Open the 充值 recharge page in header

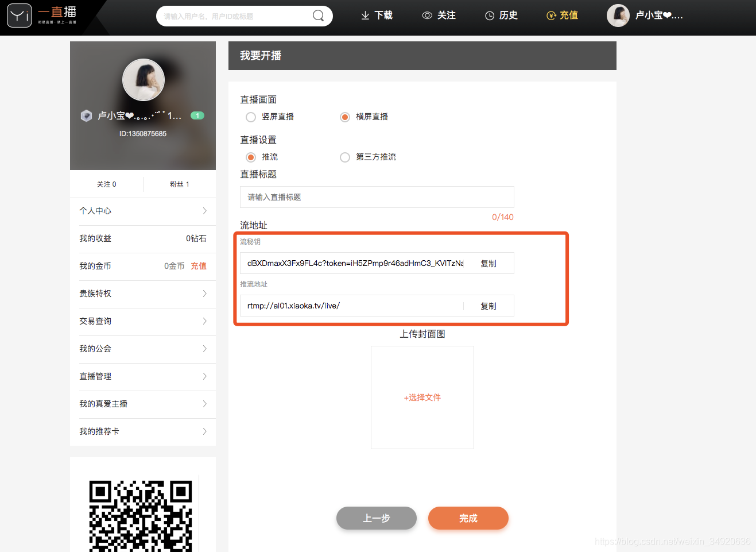562,16
